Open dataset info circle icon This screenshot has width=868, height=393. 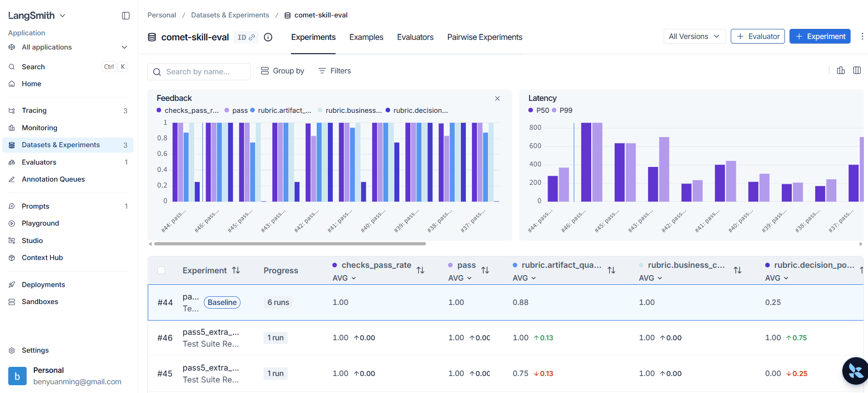[268, 37]
